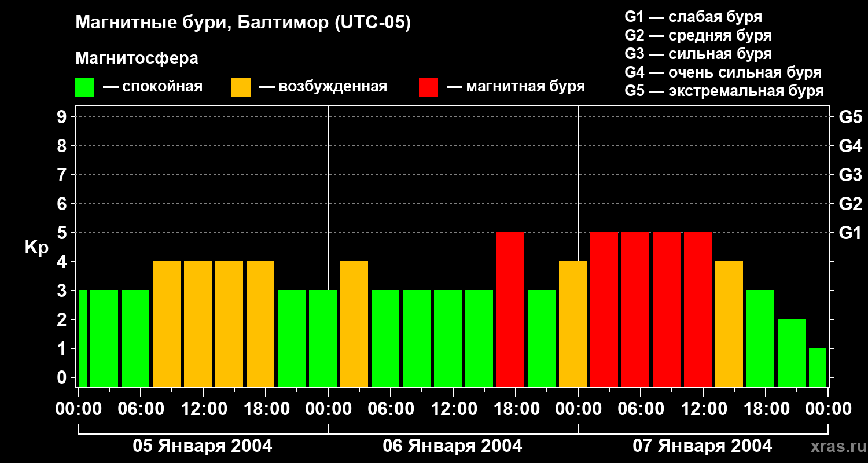Viewport: 868px width, 463px height.
Task: Click the G1 label on right axis
Action: pos(850,233)
